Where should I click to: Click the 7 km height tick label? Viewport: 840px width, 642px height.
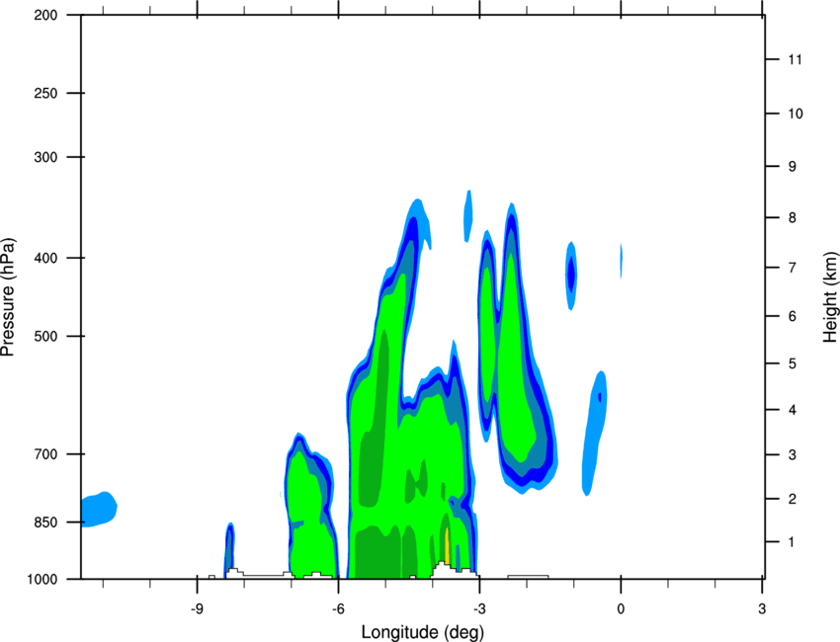coord(793,268)
